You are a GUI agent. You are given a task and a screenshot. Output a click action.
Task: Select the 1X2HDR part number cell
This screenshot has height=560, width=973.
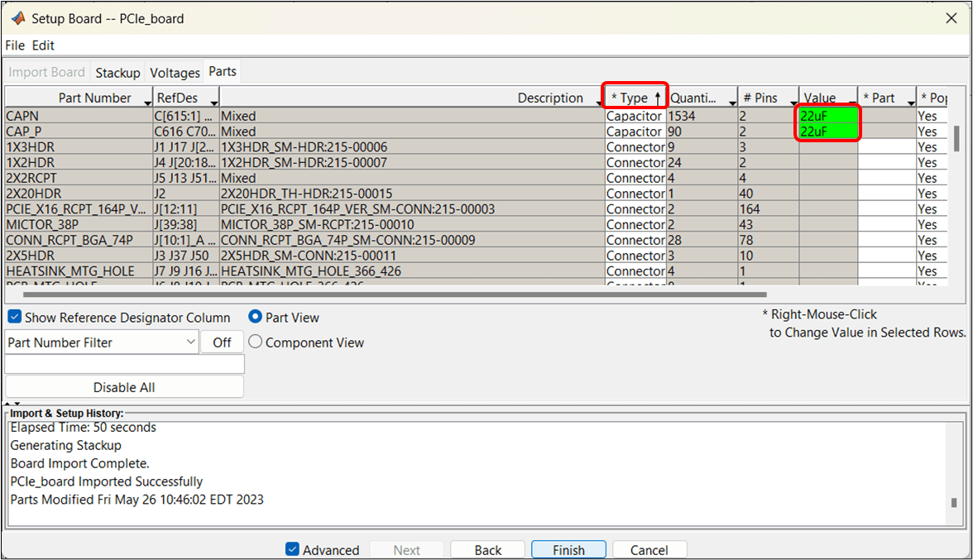(79, 162)
